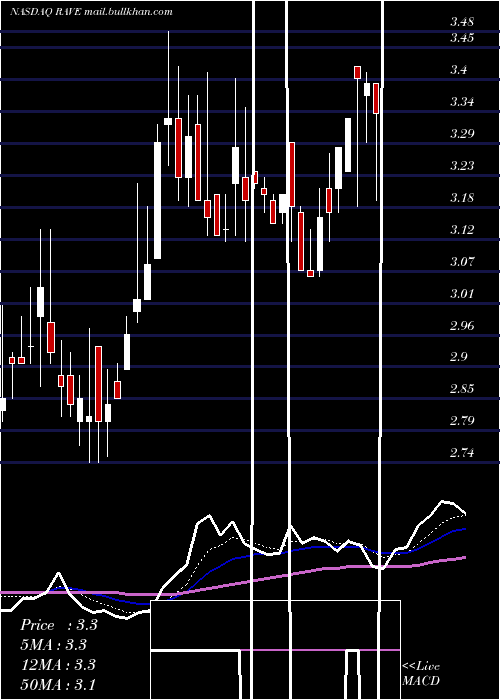
Task: Click the <<Live MACD label
Action: pyautogui.click(x=421, y=673)
